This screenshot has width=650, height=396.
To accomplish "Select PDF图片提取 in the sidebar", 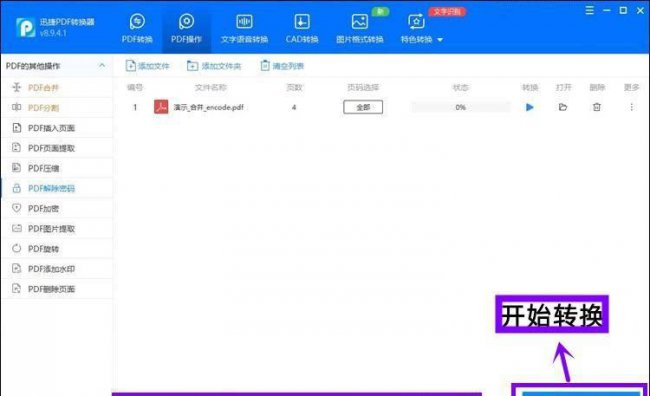I will pos(57,228).
